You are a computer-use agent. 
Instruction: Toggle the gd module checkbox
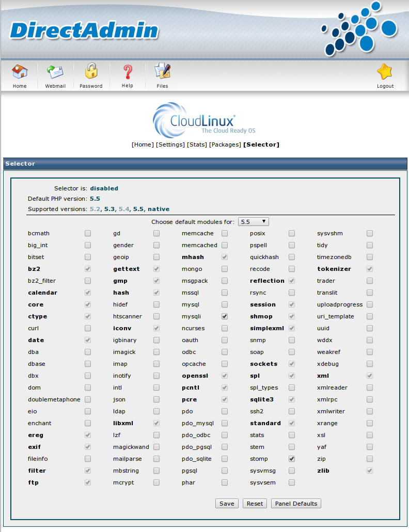click(156, 233)
